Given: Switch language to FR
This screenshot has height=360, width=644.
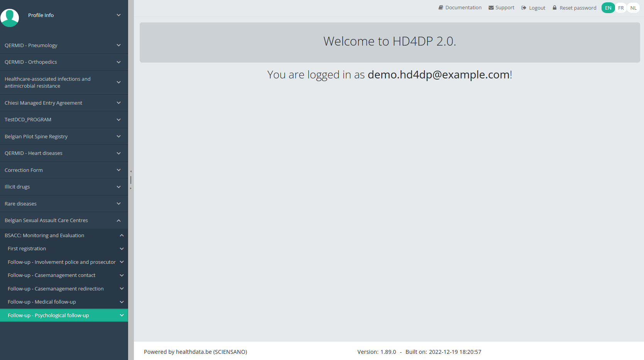Looking at the screenshot, I should pyautogui.click(x=621, y=8).
